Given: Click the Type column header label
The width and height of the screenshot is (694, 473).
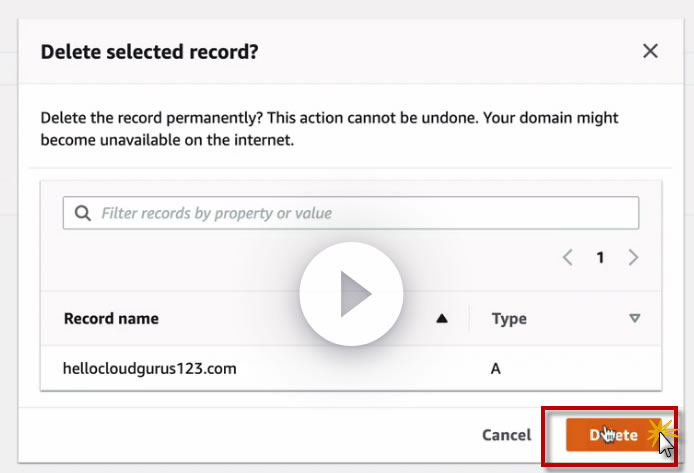Looking at the screenshot, I should 509,319.
